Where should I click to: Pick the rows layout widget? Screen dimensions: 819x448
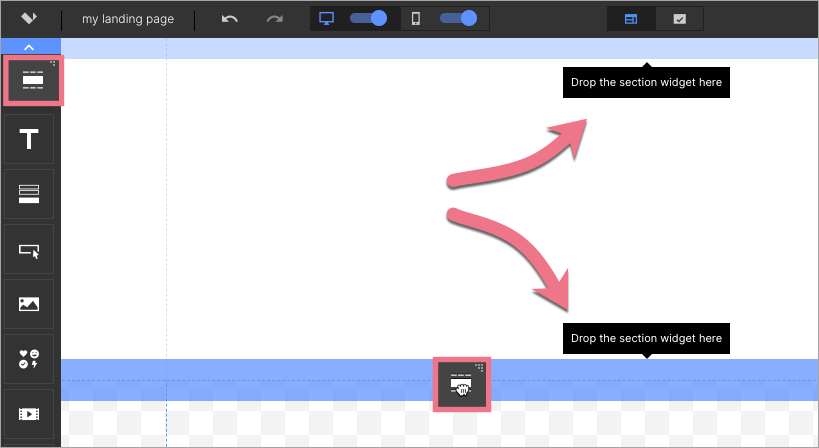tap(30, 194)
